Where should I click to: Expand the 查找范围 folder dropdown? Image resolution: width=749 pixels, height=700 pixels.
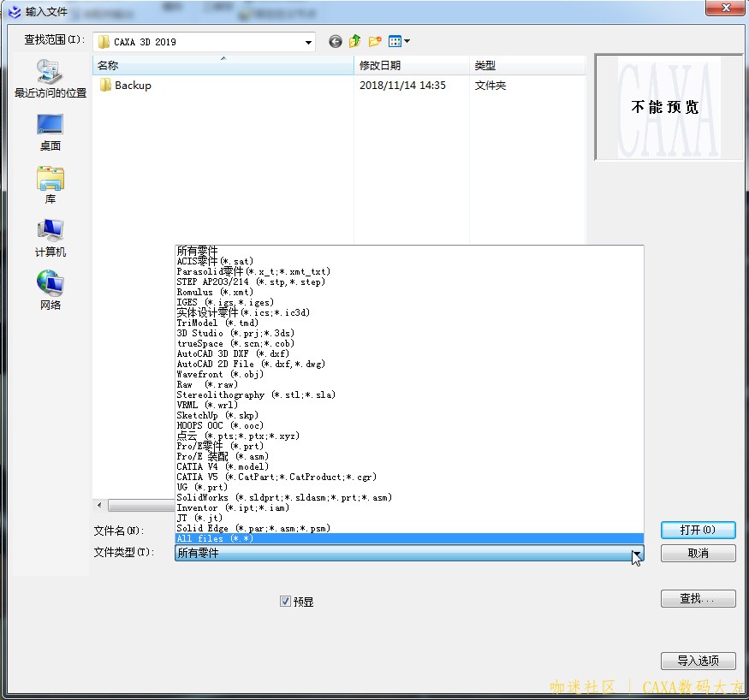tap(308, 42)
